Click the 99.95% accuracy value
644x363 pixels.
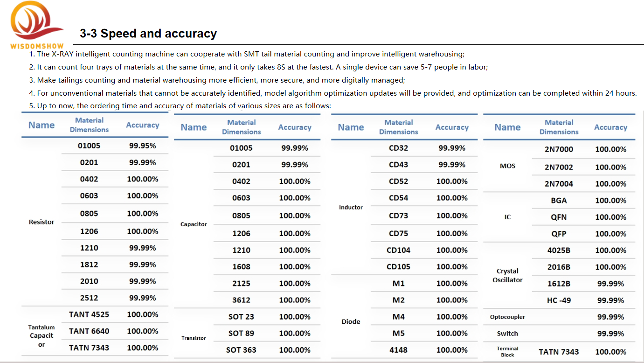(142, 146)
